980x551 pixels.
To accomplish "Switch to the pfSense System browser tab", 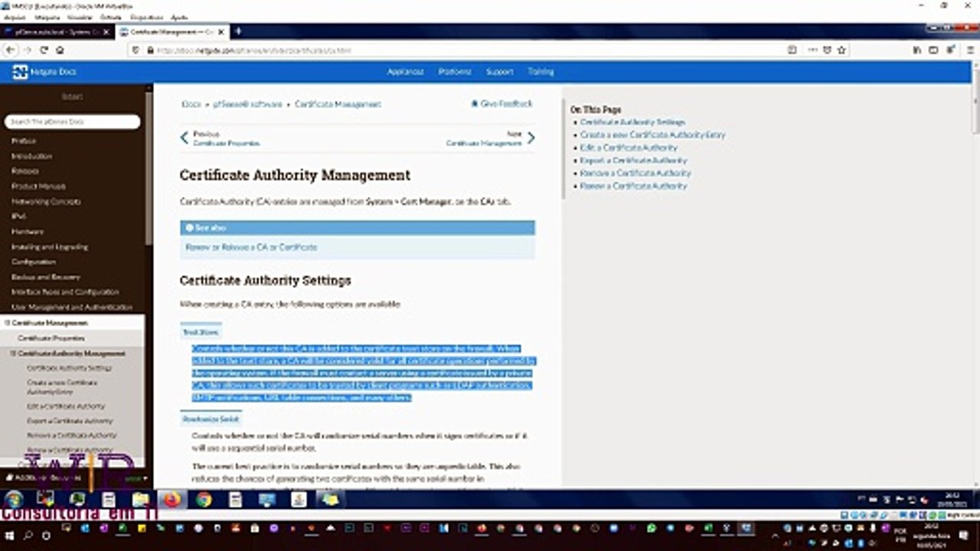I will pyautogui.click(x=57, y=31).
